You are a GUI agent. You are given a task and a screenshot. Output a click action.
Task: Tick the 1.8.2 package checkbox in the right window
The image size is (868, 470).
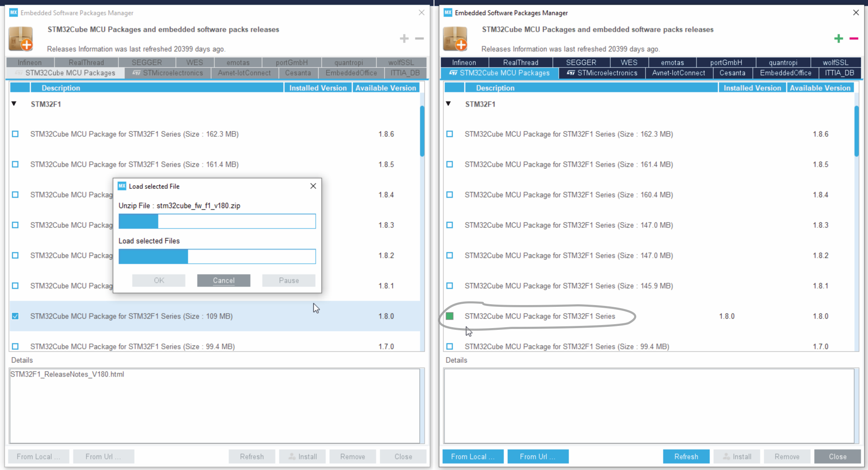coord(450,256)
